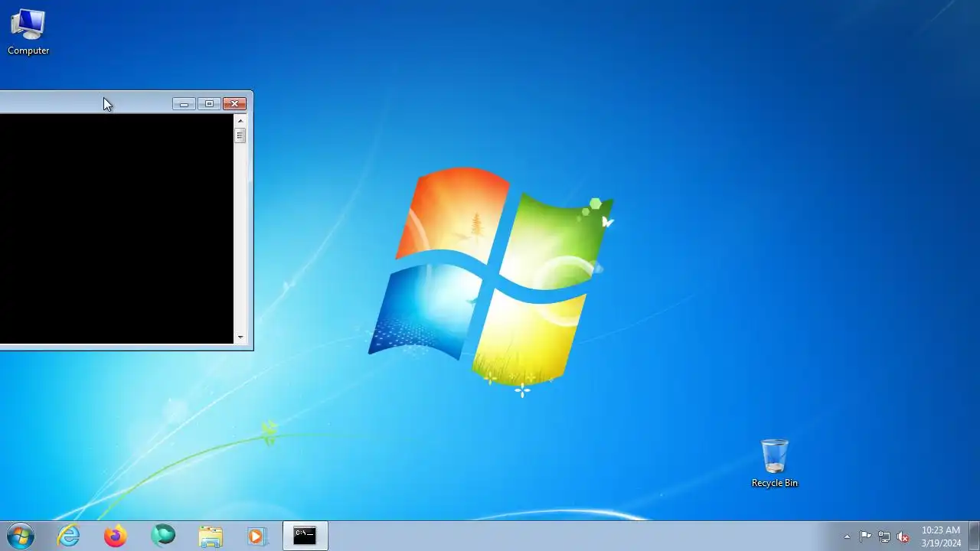Maximize the Command Prompt window

tap(209, 104)
